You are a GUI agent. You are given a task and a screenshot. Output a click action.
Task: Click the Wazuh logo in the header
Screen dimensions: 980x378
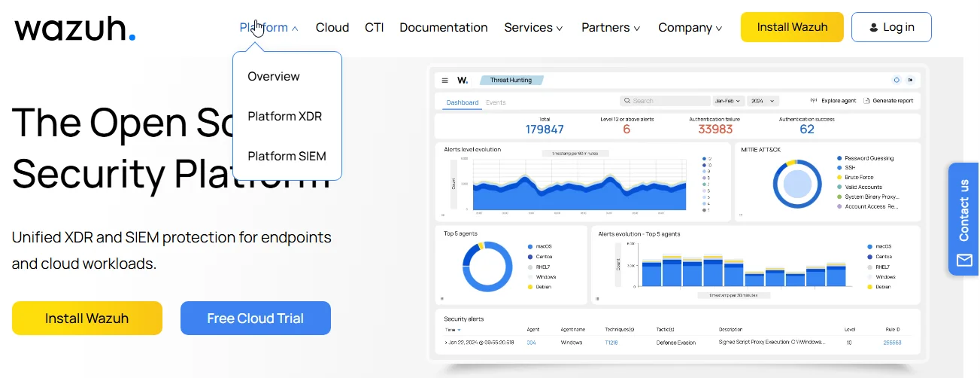pyautogui.click(x=75, y=29)
